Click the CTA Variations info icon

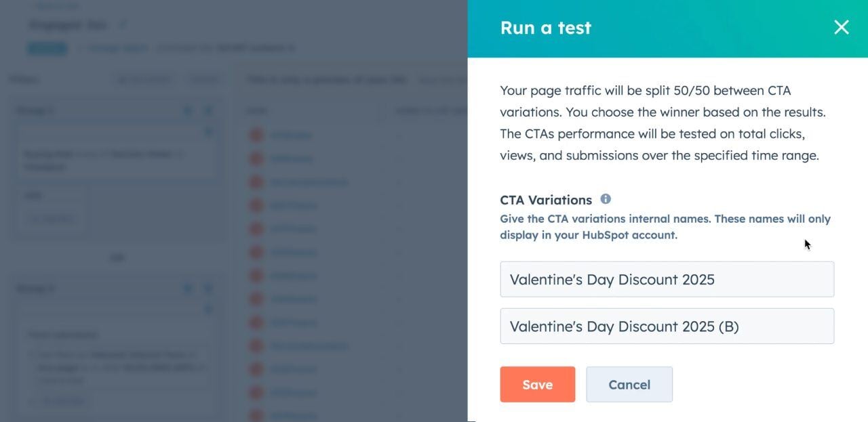[x=606, y=199]
